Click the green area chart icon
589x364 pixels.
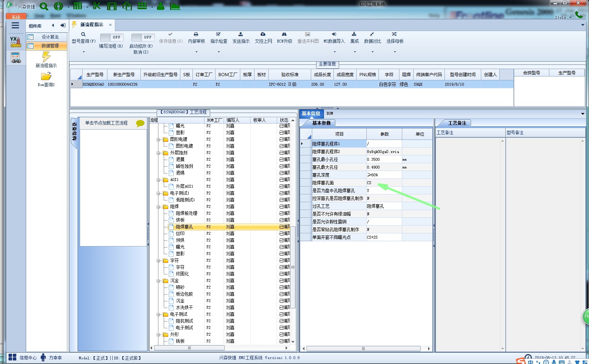click(x=175, y=6)
